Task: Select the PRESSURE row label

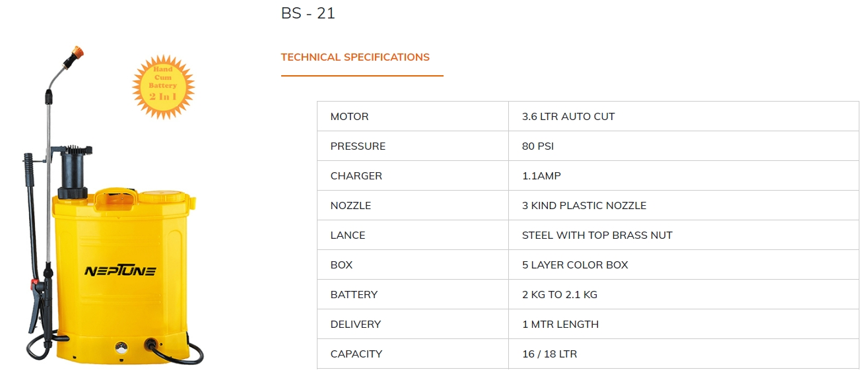Action: coord(358,146)
